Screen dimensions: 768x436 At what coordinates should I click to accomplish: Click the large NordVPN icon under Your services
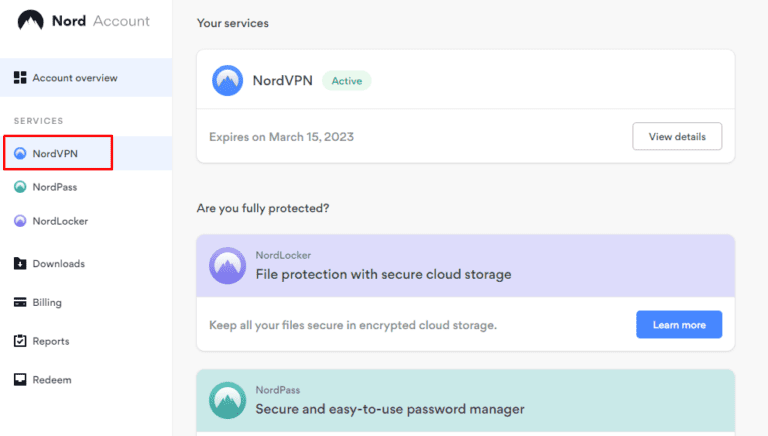coord(228,80)
